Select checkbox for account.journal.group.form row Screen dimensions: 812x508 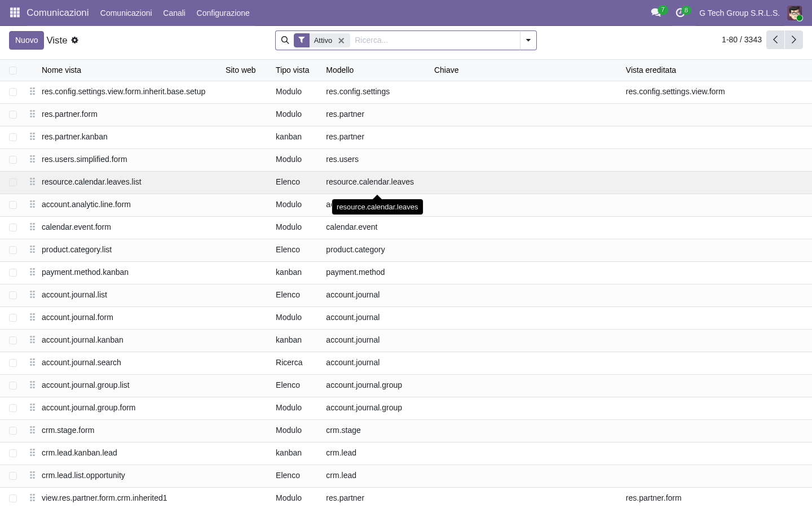click(13, 408)
